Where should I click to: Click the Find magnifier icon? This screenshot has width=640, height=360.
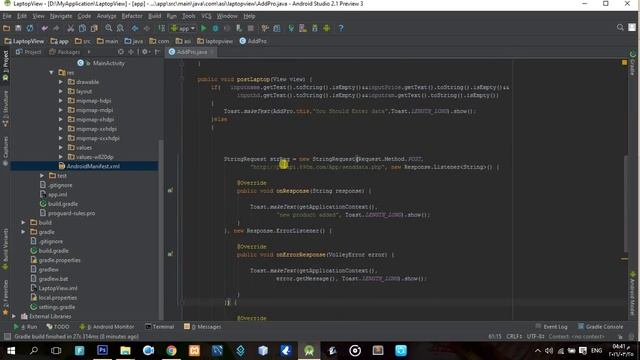[109, 28]
